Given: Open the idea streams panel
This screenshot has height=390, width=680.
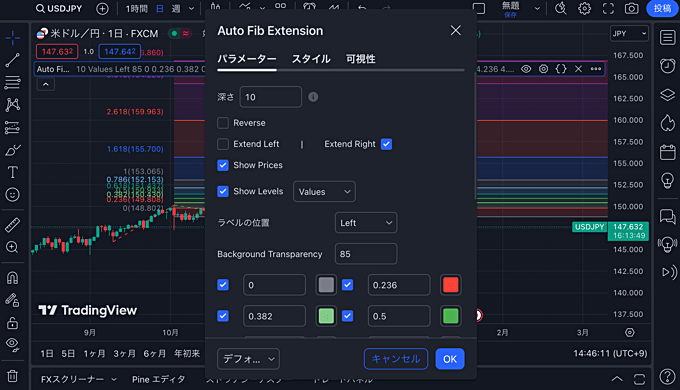Looking at the screenshot, I should click(667, 244).
